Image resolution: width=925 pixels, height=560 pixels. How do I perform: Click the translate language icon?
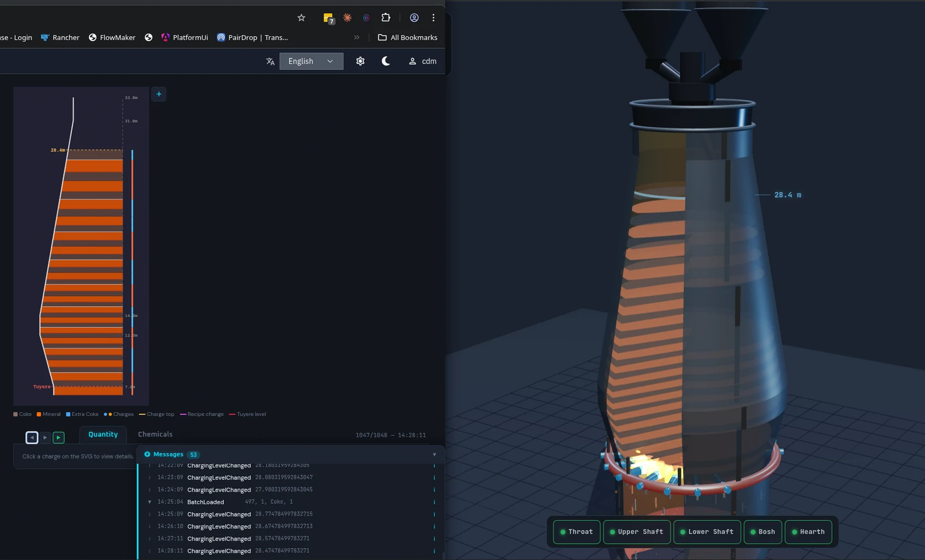270,61
